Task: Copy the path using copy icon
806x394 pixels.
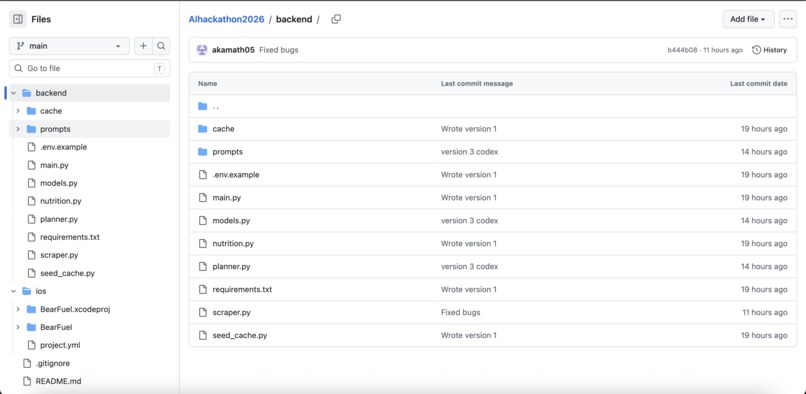Action: 336,20
